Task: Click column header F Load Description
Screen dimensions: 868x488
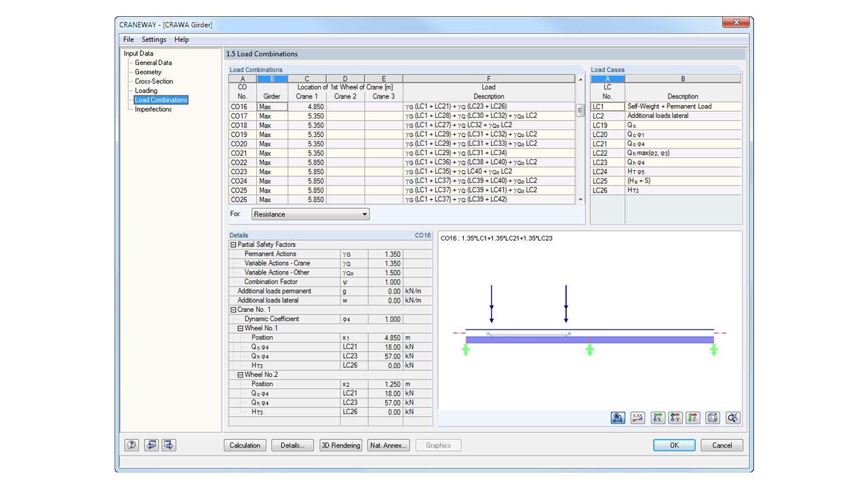Action: 489,79
